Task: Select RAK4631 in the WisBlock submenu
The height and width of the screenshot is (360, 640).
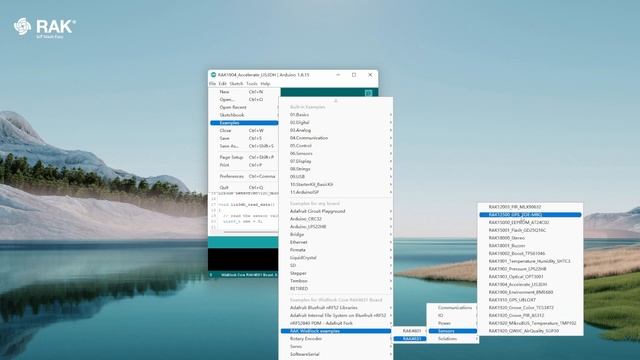Action: point(410,339)
